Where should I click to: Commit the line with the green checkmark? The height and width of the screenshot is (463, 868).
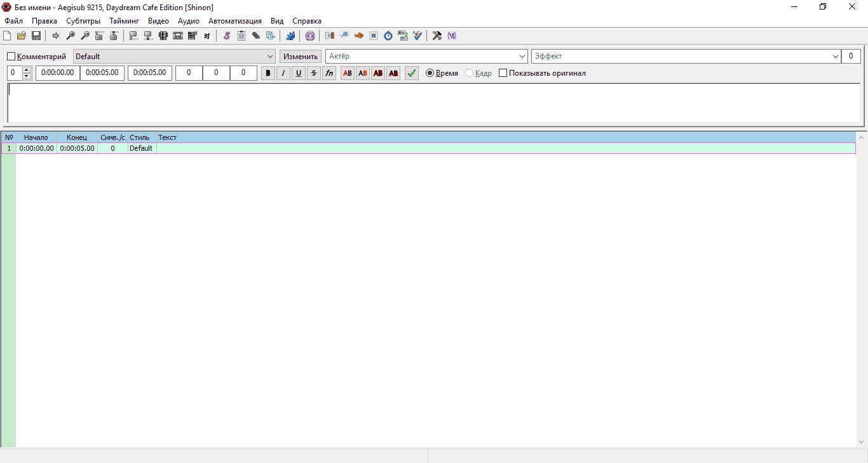[412, 73]
